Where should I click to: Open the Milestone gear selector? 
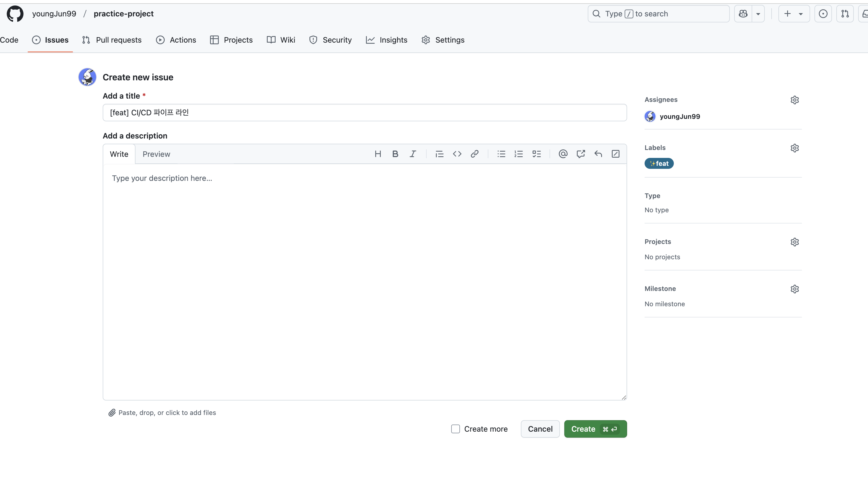795,289
